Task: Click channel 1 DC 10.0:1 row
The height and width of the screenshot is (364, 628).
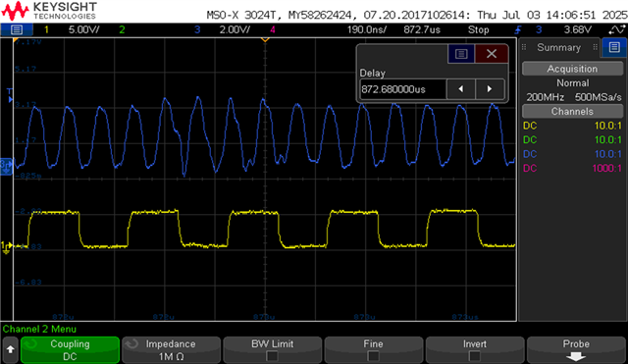Action: click(x=572, y=126)
